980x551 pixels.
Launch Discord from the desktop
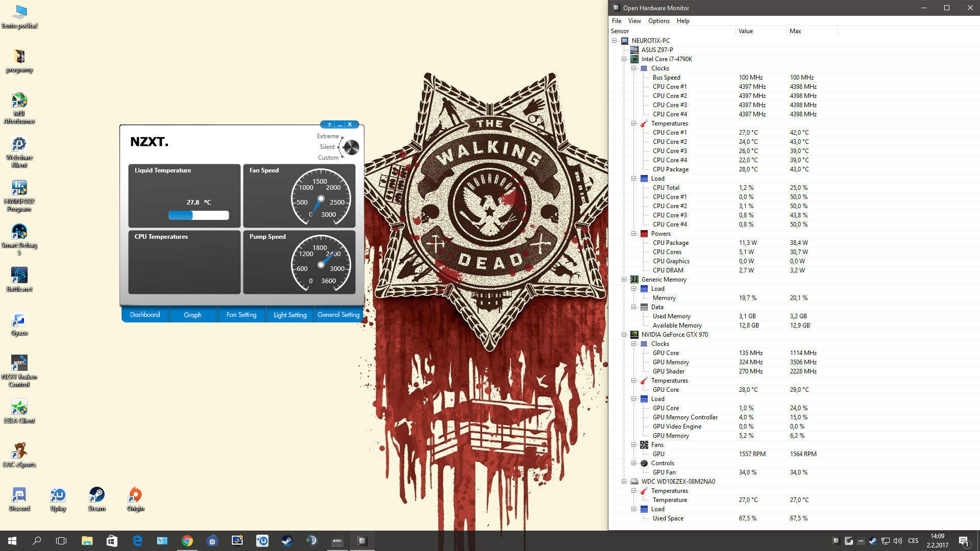pyautogui.click(x=19, y=499)
